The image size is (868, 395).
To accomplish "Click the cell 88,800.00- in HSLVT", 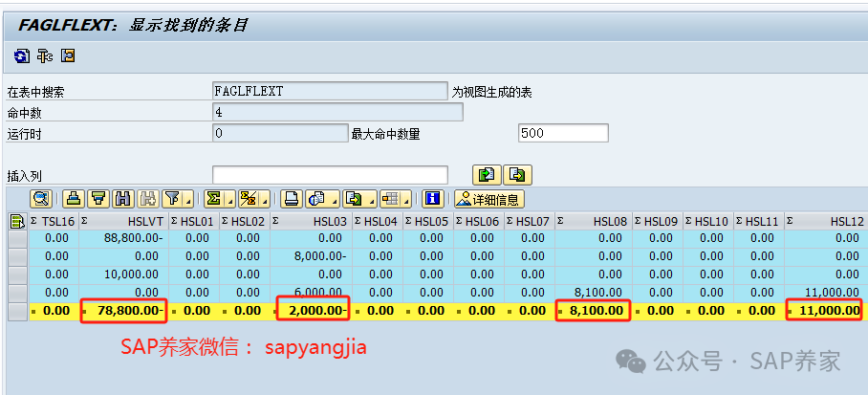I will click(123, 238).
